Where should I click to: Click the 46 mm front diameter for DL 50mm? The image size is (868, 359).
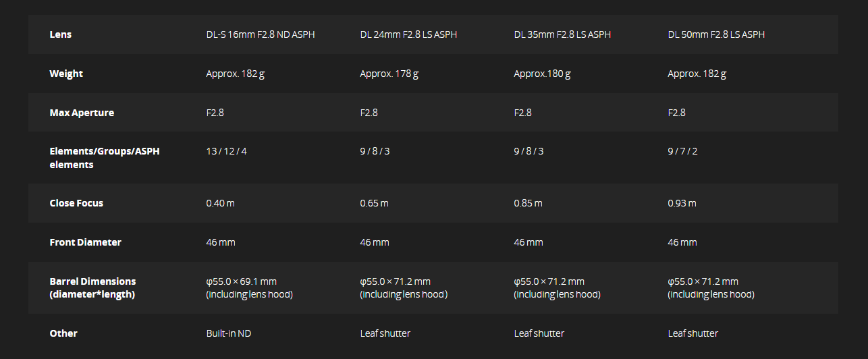pos(682,242)
